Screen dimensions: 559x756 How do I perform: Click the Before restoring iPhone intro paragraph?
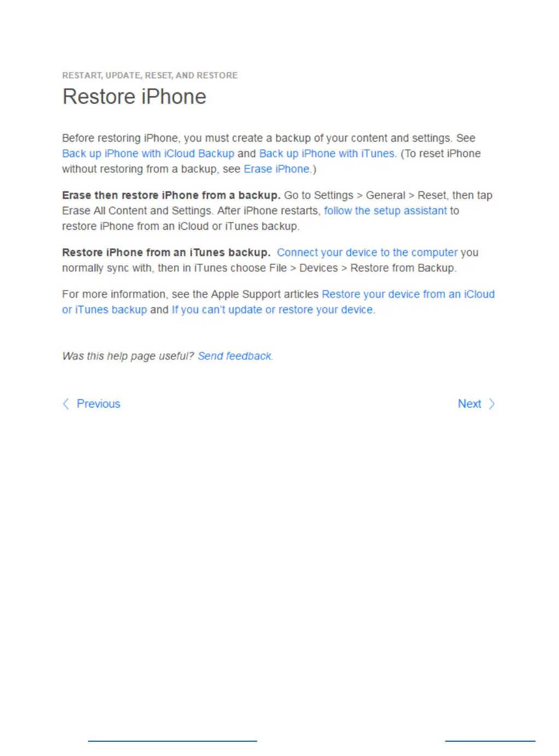tap(271, 154)
